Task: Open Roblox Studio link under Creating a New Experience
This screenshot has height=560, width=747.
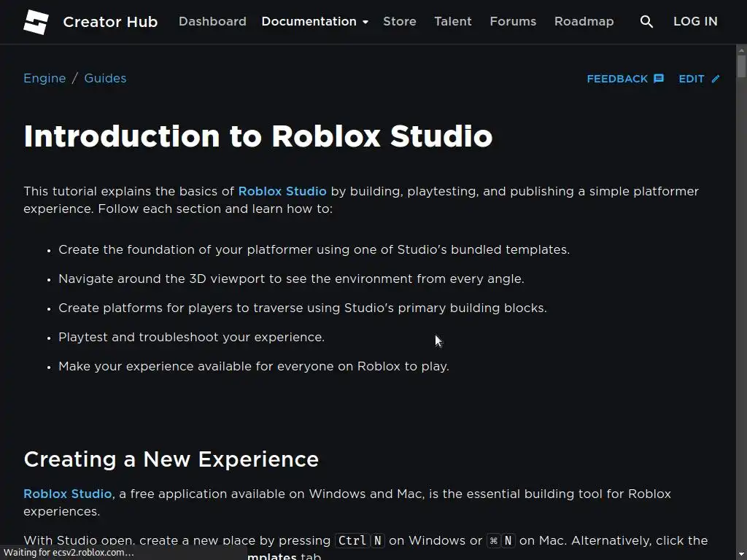Action: [x=68, y=494]
